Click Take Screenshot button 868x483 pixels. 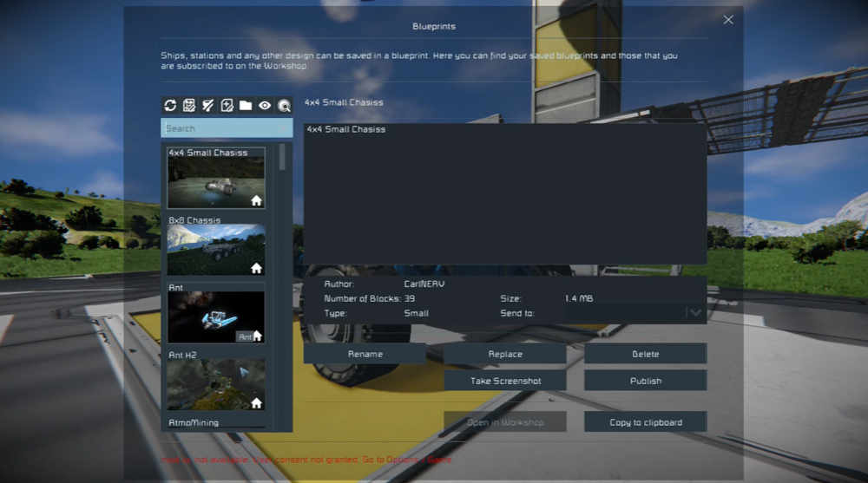coord(505,381)
